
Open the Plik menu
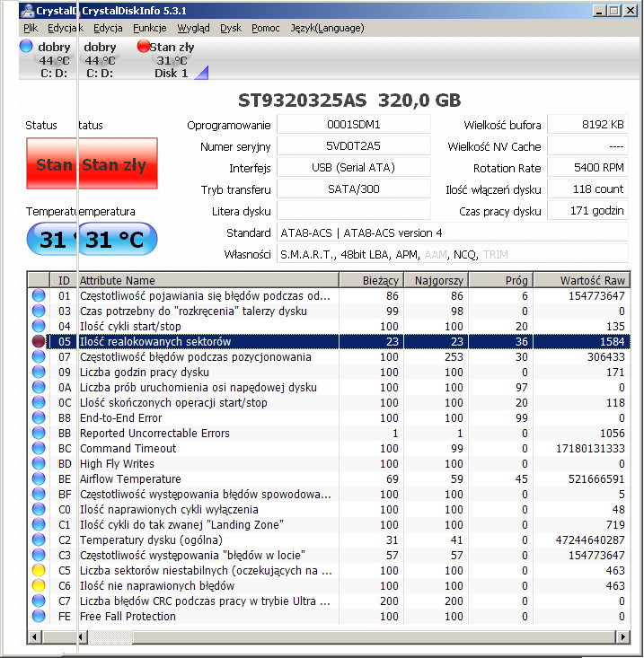pyautogui.click(x=31, y=28)
